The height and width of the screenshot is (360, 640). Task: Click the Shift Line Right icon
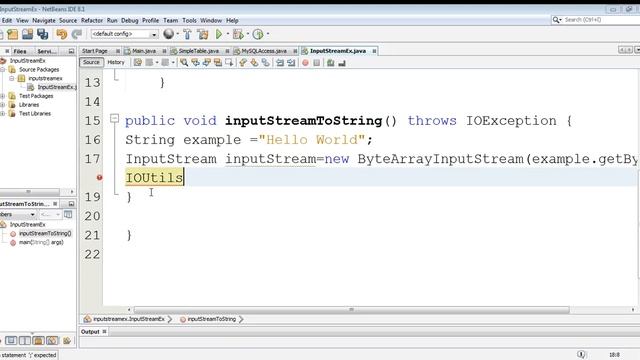[291, 62]
